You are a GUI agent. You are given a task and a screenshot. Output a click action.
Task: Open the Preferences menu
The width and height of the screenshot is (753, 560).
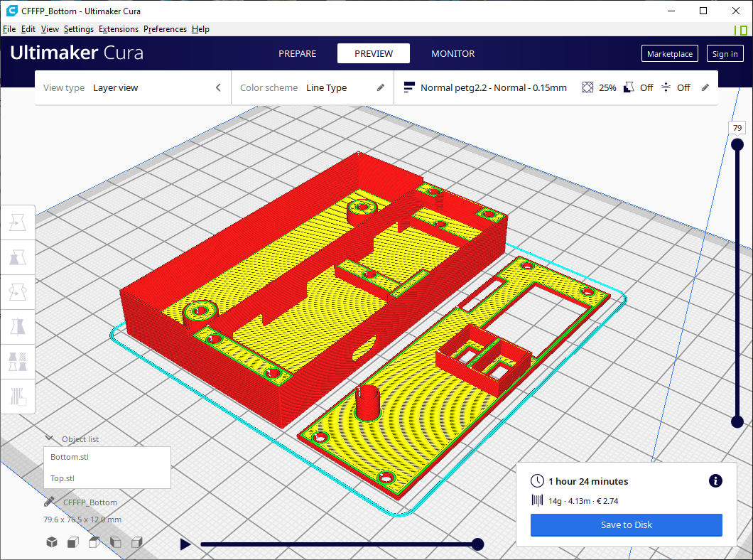166,29
